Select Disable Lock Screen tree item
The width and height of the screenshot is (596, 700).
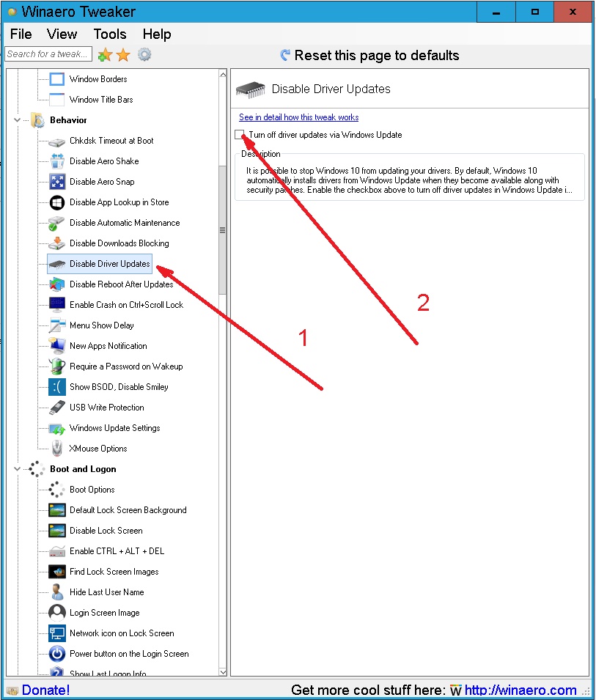tap(106, 531)
